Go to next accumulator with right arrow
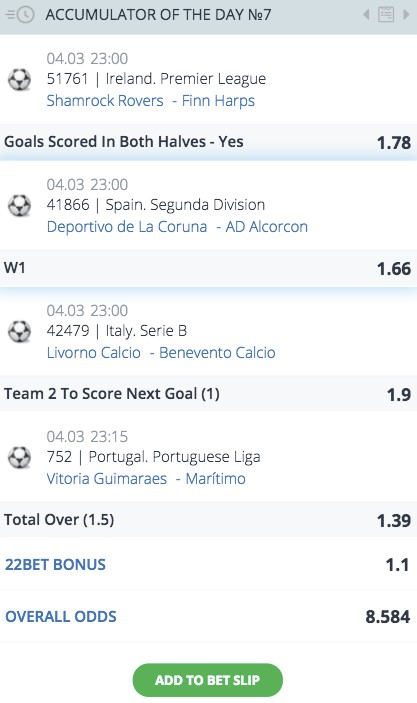Screen dimensions: 417x703 point(406,15)
